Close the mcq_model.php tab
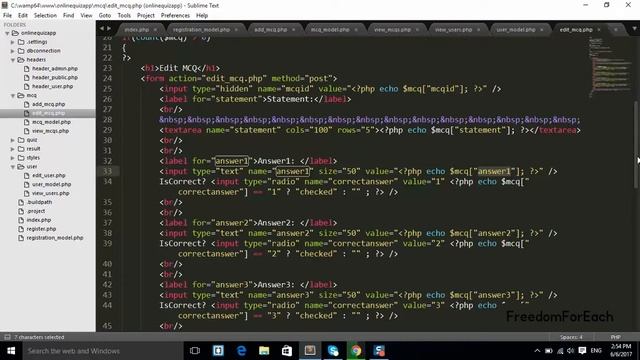The height and width of the screenshot is (360, 640). click(x=356, y=30)
